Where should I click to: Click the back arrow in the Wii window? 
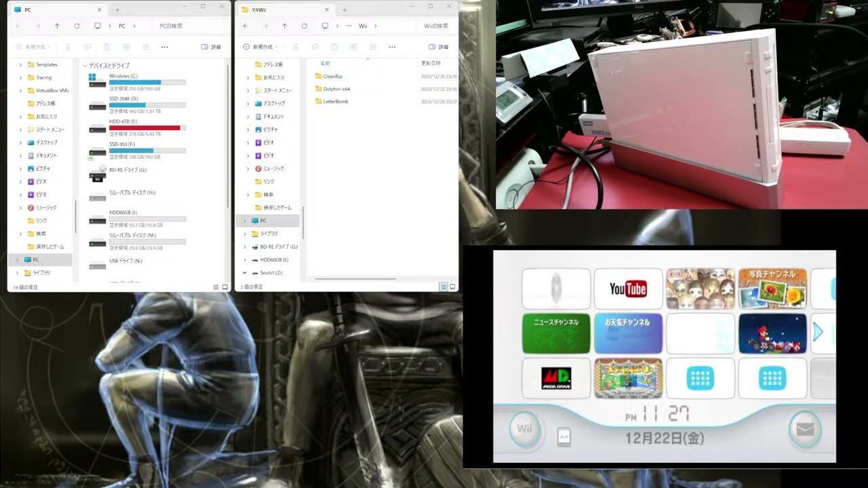click(x=245, y=26)
